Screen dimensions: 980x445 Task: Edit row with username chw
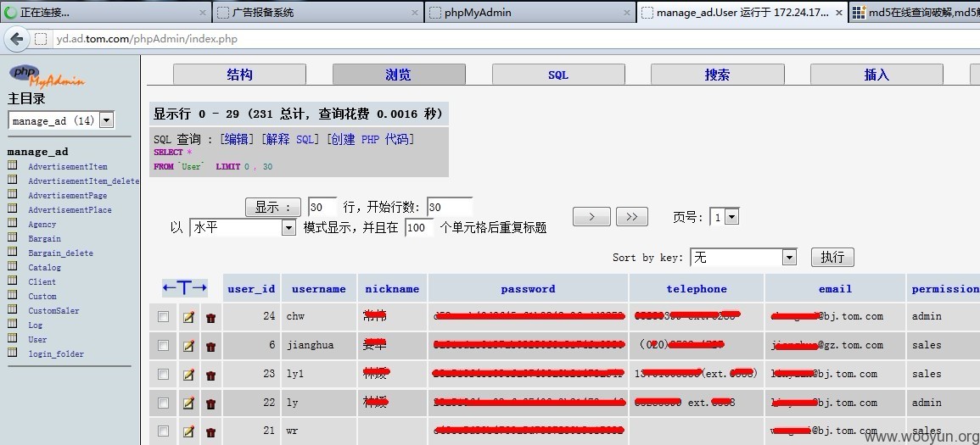coord(188,317)
